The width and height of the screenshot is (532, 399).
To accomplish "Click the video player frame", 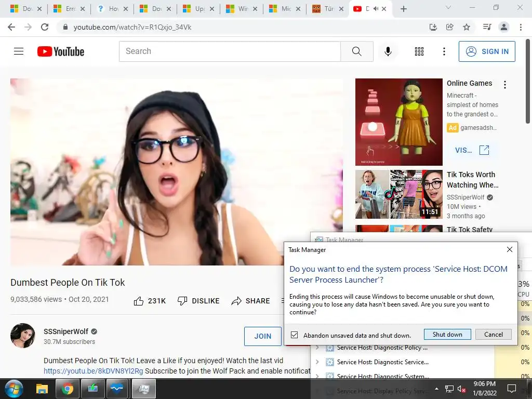I will [x=177, y=171].
